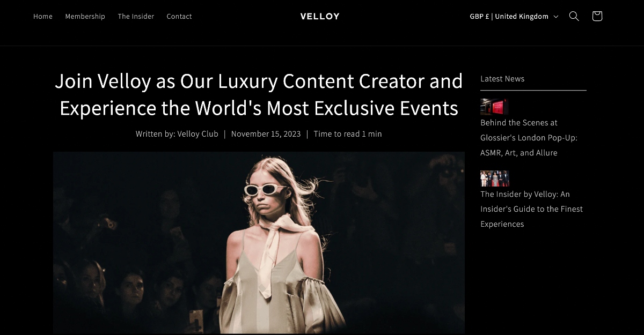Click the runway model hero image
The width and height of the screenshot is (644, 335).
pyautogui.click(x=259, y=243)
